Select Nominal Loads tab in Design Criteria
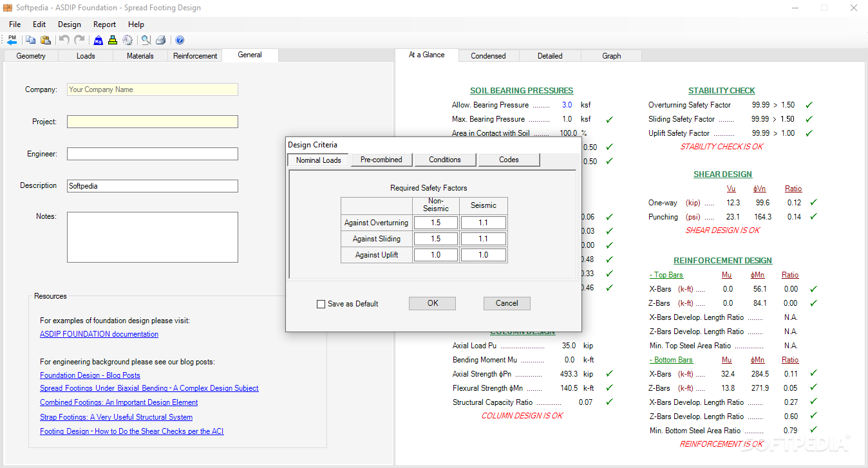 319,160
